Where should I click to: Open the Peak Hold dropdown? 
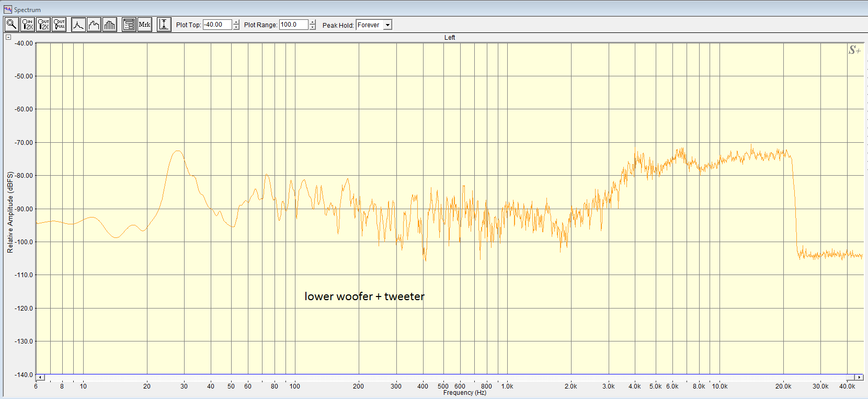coord(387,25)
